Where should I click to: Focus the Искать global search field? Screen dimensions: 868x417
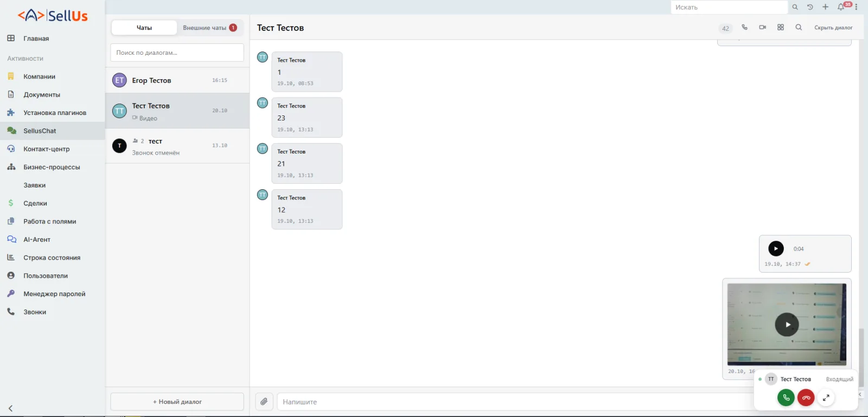point(729,7)
